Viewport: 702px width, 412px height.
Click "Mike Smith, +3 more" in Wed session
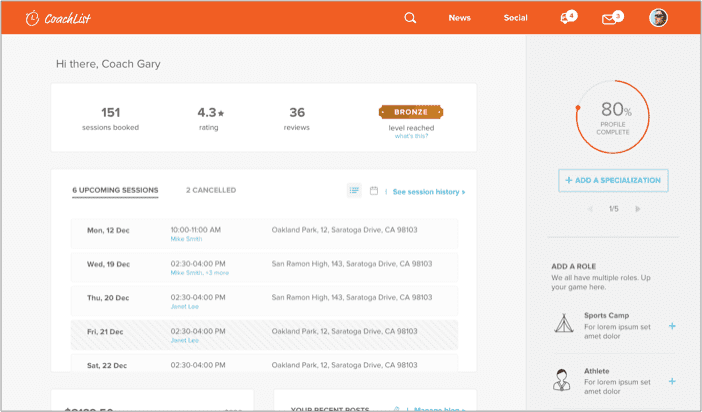(x=199, y=273)
